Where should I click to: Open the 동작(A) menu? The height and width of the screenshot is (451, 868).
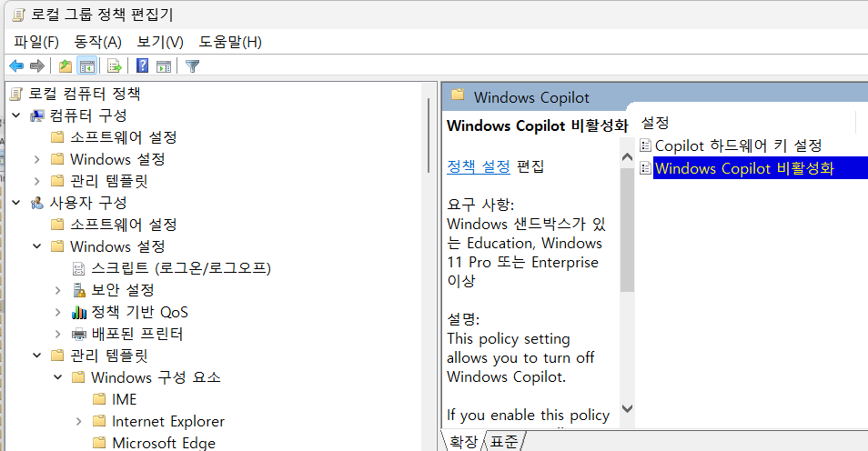coord(98,42)
